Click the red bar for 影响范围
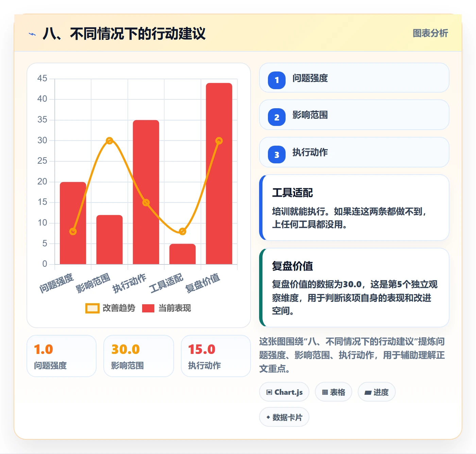Image resolution: width=476 pixels, height=454 pixels. click(109, 240)
